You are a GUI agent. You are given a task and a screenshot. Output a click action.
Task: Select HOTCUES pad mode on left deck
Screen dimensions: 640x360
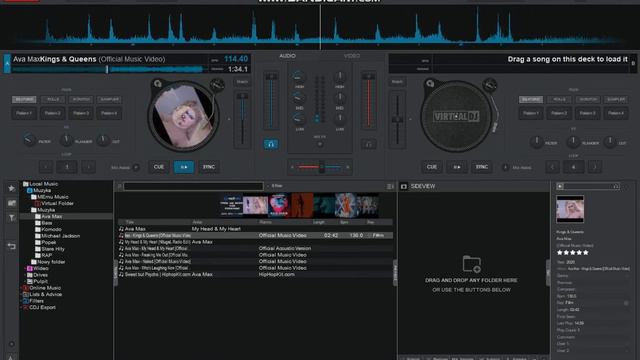(24, 99)
